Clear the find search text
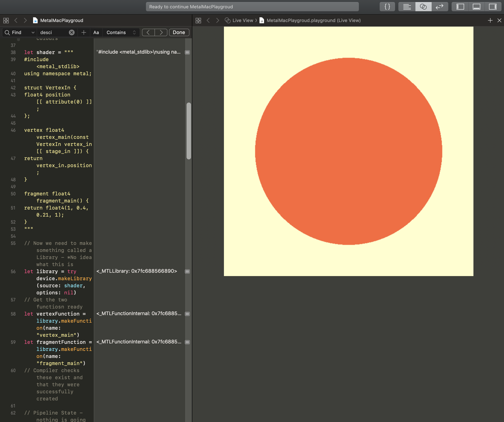The height and width of the screenshot is (422, 504). [x=72, y=32]
